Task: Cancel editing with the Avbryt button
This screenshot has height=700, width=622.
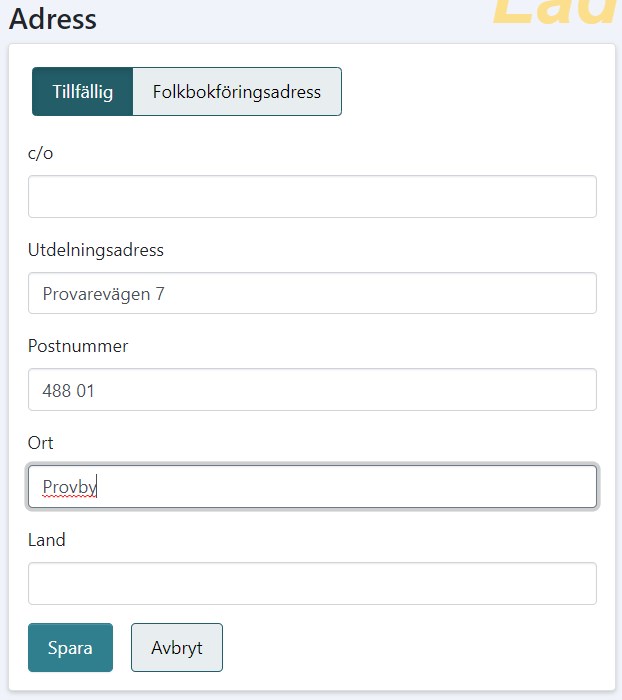Action: (x=177, y=648)
